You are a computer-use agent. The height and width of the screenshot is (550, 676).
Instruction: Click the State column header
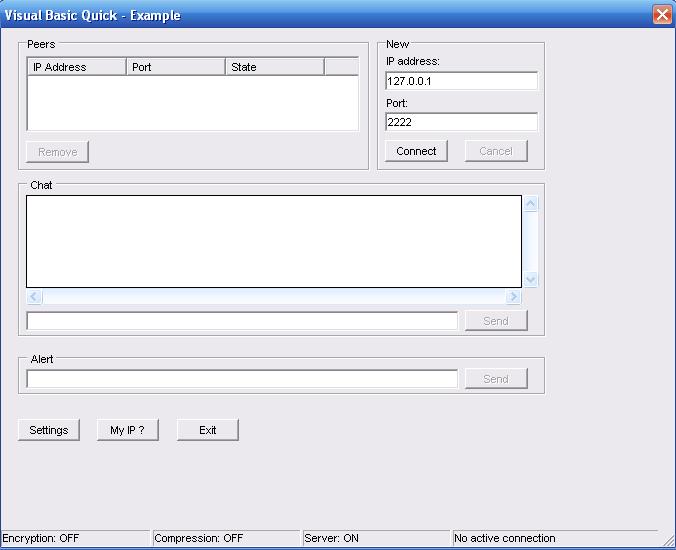click(274, 67)
